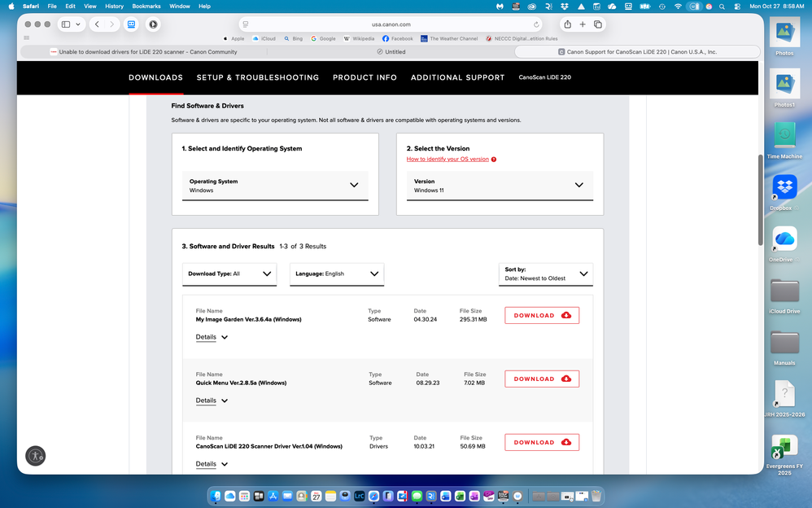Click the Safari back navigation arrow
This screenshot has width=812, height=508.
coord(97,24)
